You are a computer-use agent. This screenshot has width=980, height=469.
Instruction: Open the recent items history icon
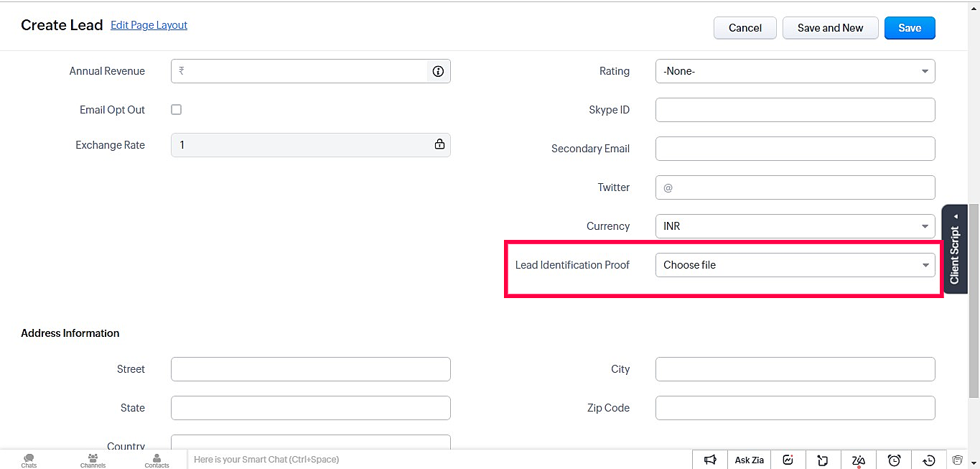929,460
